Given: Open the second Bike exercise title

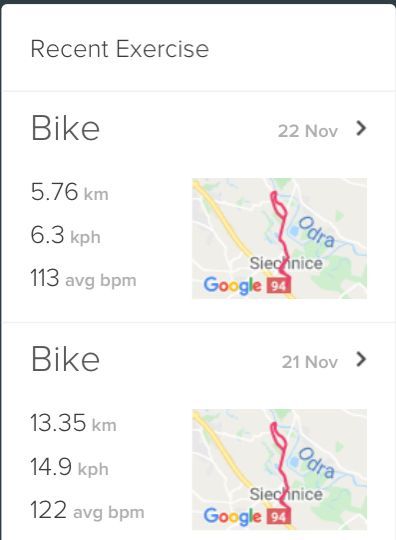Looking at the screenshot, I should coord(65,360).
